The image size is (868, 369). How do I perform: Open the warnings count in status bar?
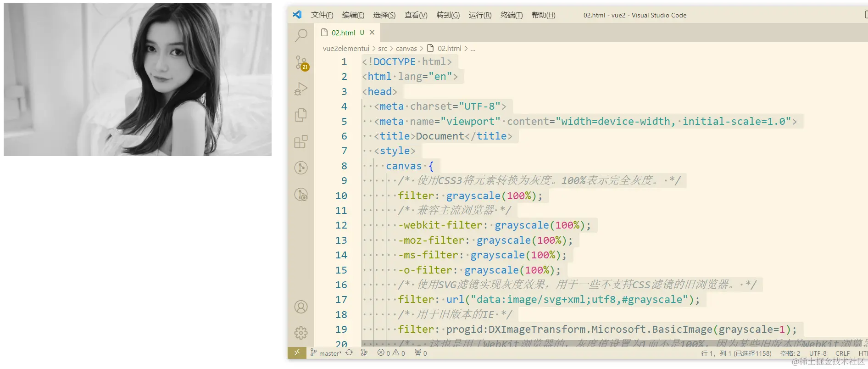coord(399,353)
